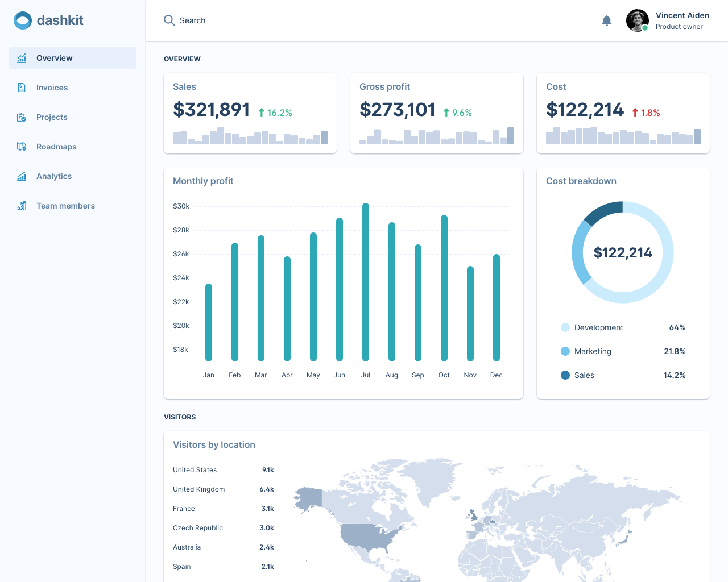Select the Jul bar in Monthly profit
The width and height of the screenshot is (728, 582).
[x=366, y=282]
